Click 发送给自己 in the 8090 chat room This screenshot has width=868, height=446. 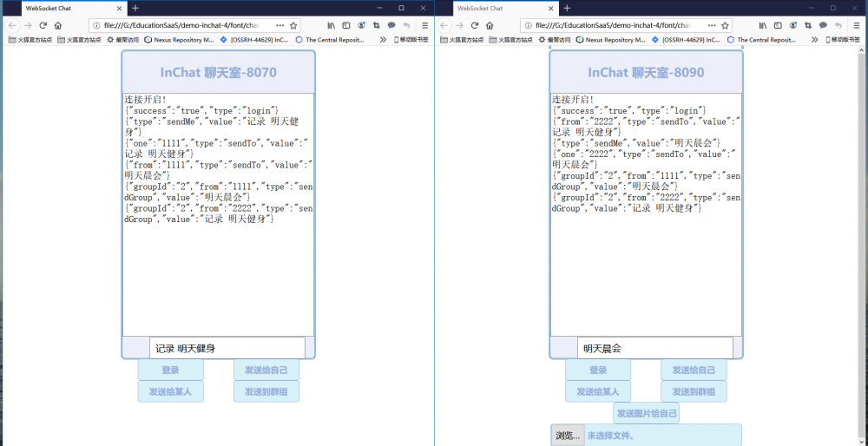click(694, 371)
